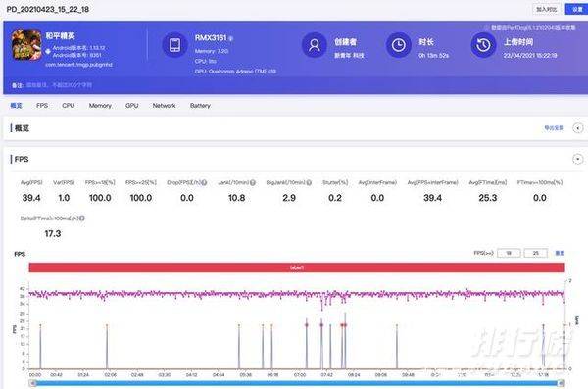Click the BigJank value 2.9

[289, 198]
